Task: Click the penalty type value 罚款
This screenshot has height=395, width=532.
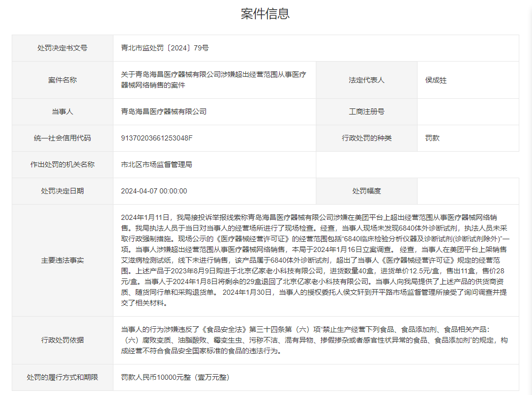Action: (432, 138)
